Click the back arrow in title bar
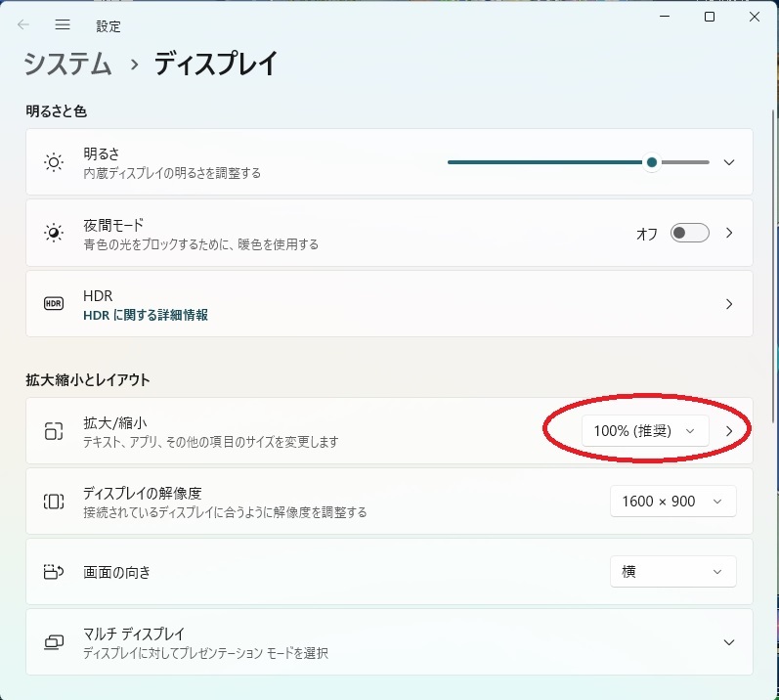This screenshot has height=700, width=779. (23, 24)
